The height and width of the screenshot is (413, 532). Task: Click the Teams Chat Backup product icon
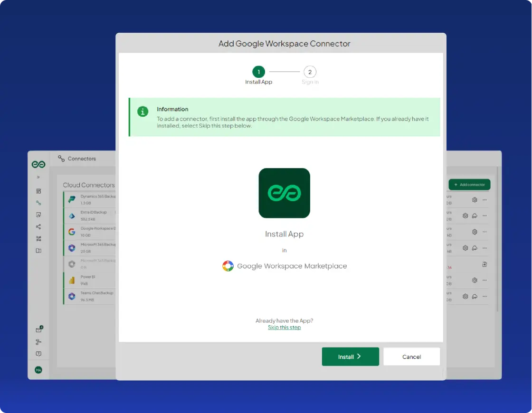(x=72, y=296)
